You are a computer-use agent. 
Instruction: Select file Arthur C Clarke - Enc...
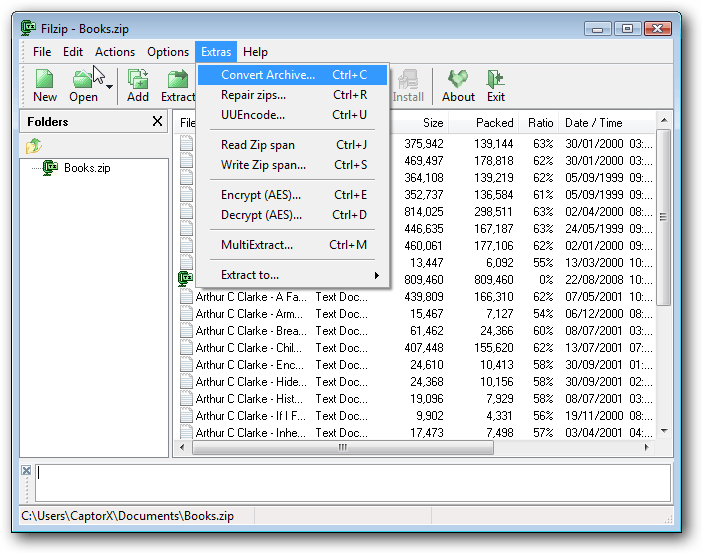tap(249, 365)
